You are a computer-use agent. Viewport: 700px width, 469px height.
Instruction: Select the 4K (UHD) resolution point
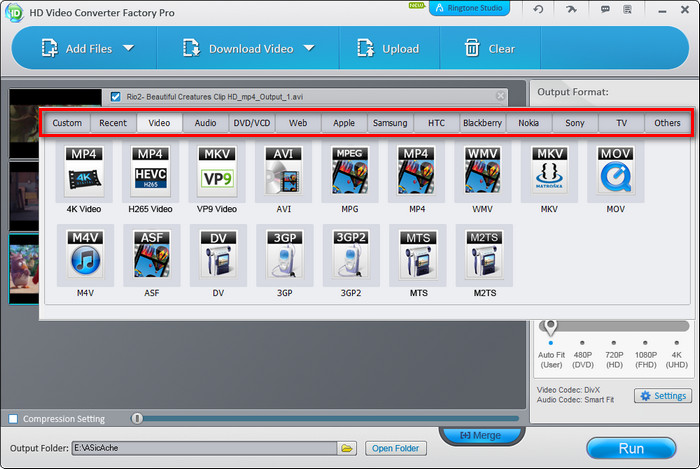point(677,343)
